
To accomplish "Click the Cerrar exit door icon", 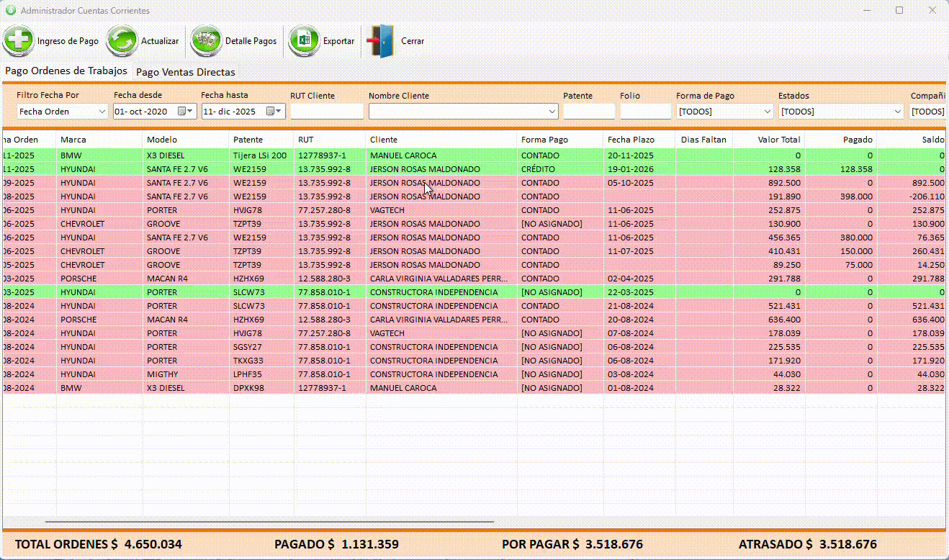I will tap(381, 41).
